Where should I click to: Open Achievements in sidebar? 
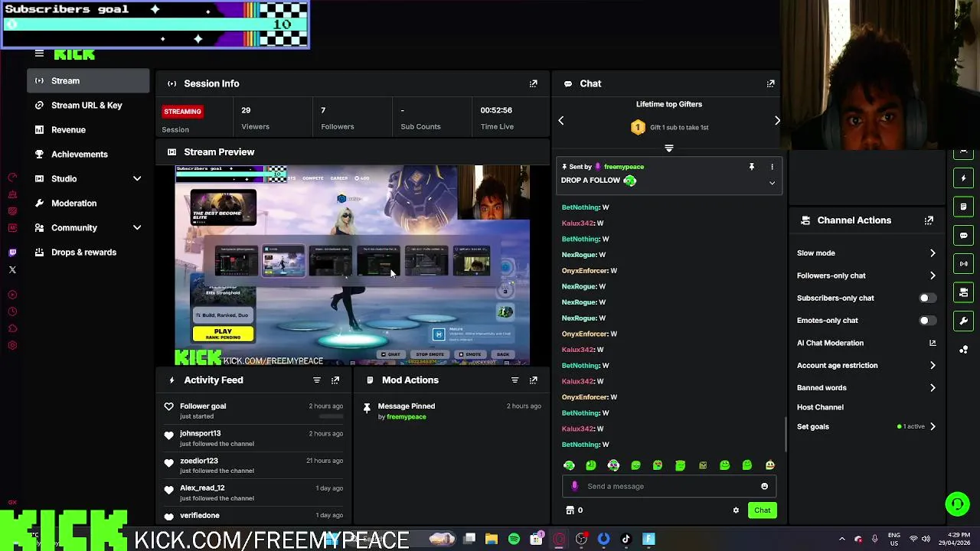click(x=88, y=154)
